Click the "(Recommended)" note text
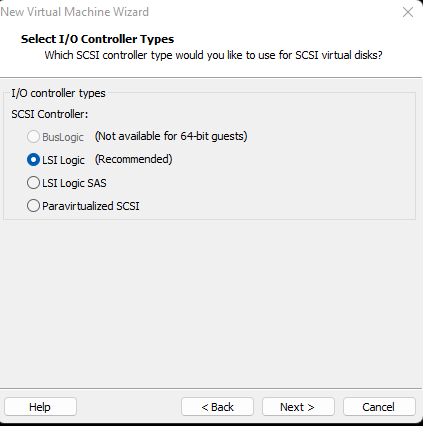 point(134,159)
